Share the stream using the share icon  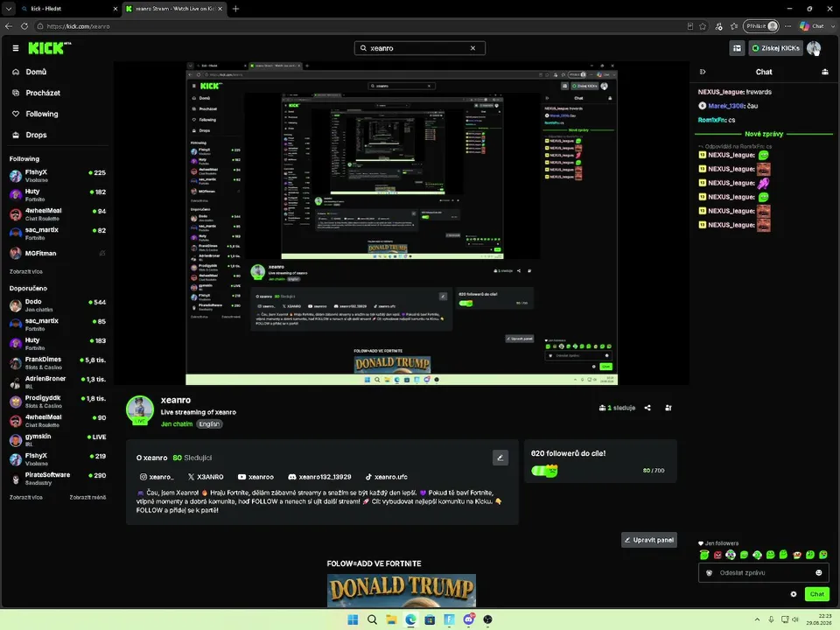[x=647, y=408]
